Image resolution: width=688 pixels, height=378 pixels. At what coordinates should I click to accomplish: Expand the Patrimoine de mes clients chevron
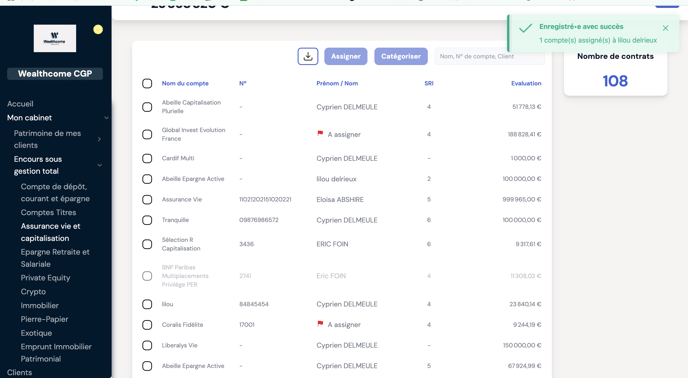(99, 139)
